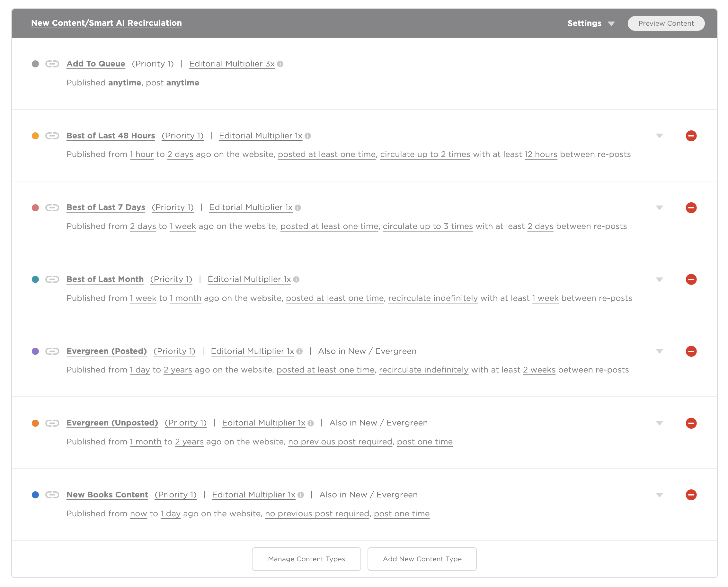
Task: Open the Add To Queue link
Action: (96, 64)
